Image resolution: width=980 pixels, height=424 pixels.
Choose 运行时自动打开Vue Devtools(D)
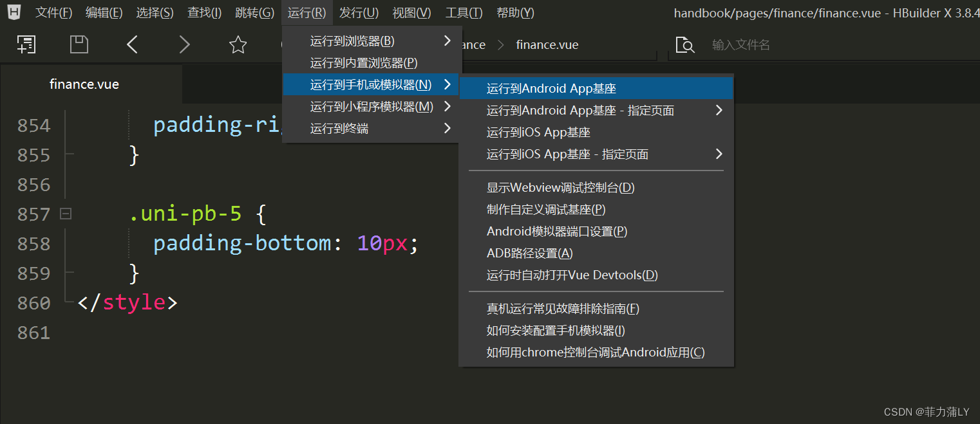pos(596,275)
